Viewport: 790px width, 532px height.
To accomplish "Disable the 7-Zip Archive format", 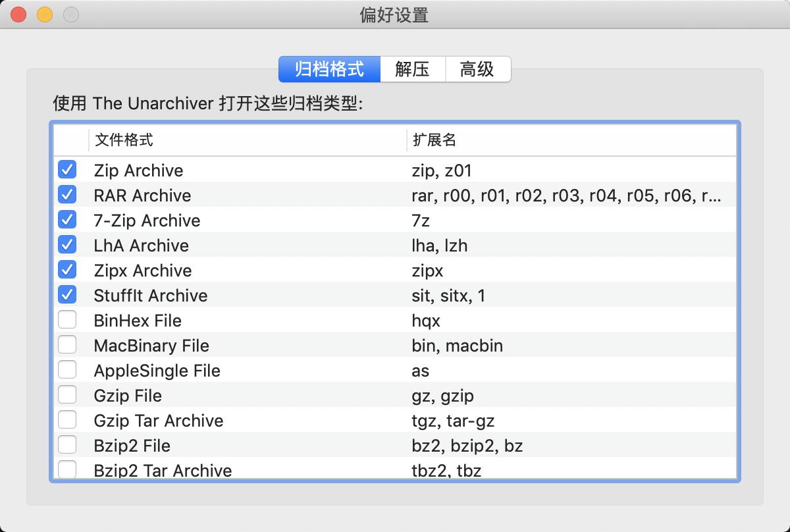I will coord(67,220).
